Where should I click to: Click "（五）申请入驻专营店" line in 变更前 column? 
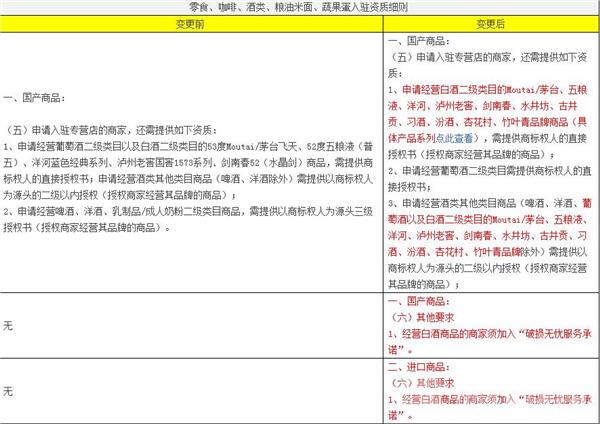tap(112, 131)
